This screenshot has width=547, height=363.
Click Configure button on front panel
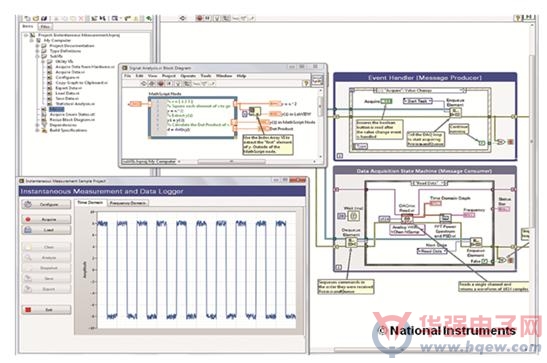pyautogui.click(x=46, y=204)
